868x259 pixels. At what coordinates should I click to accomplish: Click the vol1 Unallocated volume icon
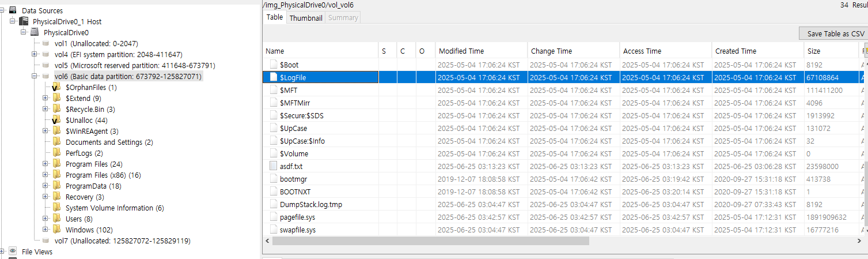(x=46, y=43)
